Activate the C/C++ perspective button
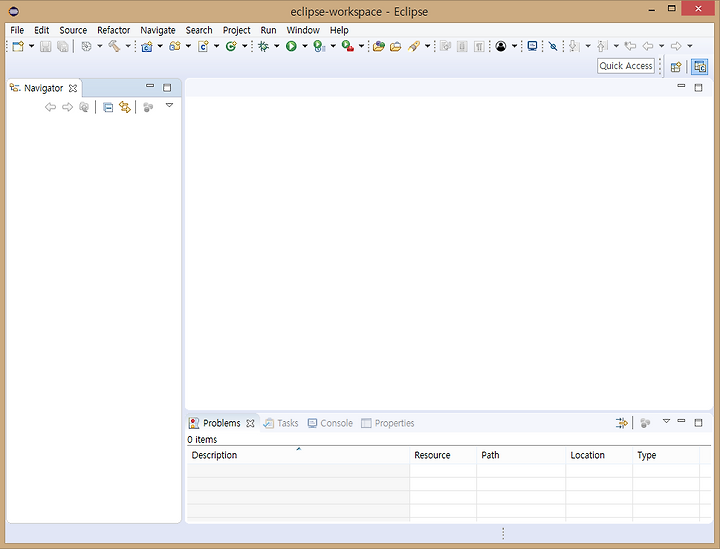720x549 pixels. pos(700,67)
